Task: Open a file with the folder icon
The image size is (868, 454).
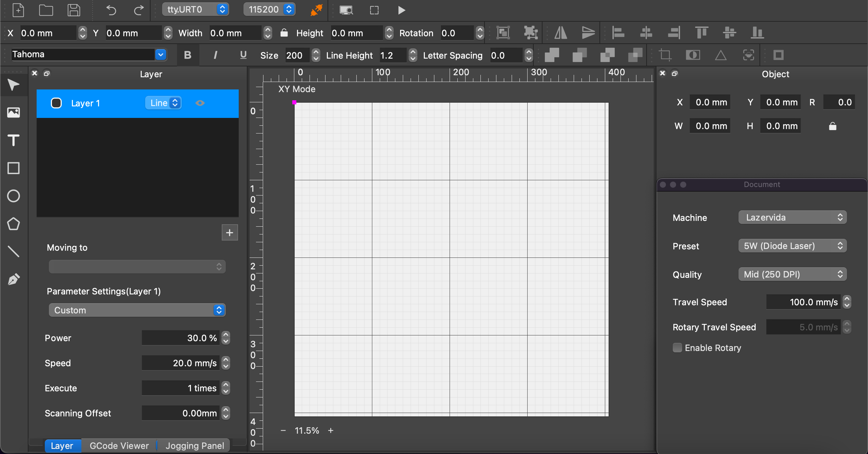Action: click(x=46, y=10)
